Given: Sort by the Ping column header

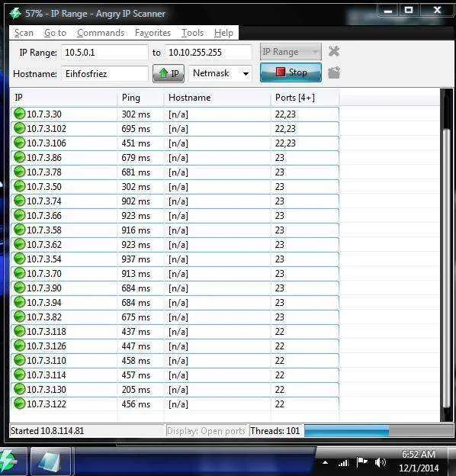Looking at the screenshot, I should tap(140, 98).
